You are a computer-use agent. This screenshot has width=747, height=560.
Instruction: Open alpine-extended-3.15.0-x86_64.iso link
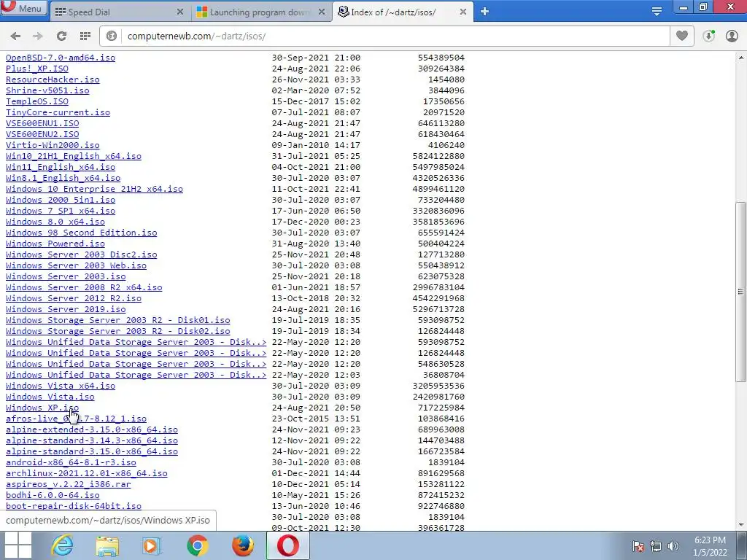(x=92, y=430)
